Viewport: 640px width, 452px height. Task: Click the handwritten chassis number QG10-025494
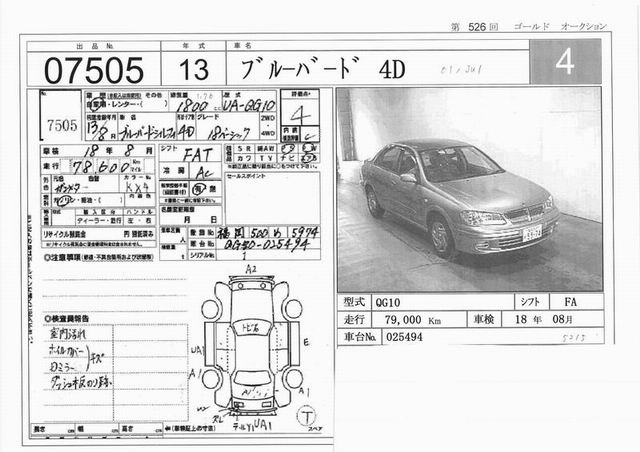[x=266, y=245]
